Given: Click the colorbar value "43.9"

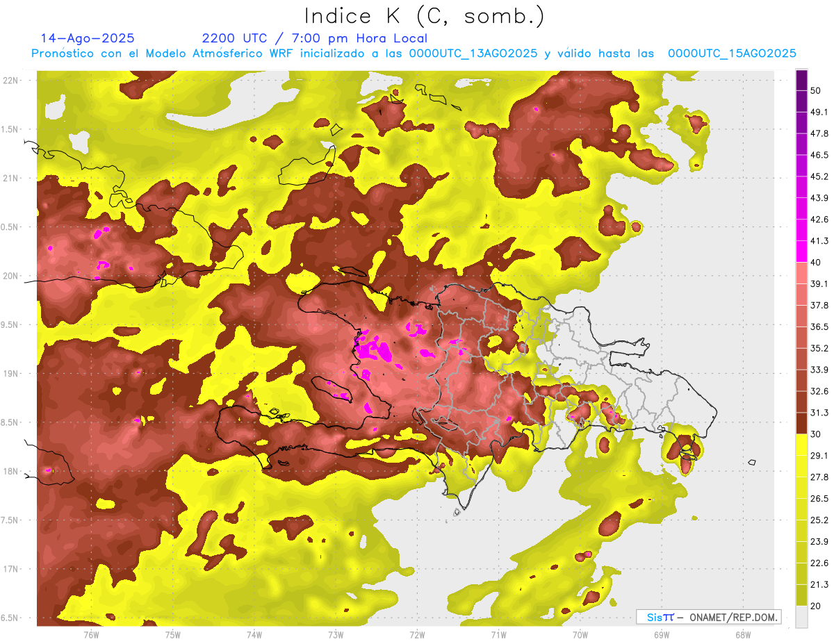Looking at the screenshot, I should pyautogui.click(x=819, y=197).
